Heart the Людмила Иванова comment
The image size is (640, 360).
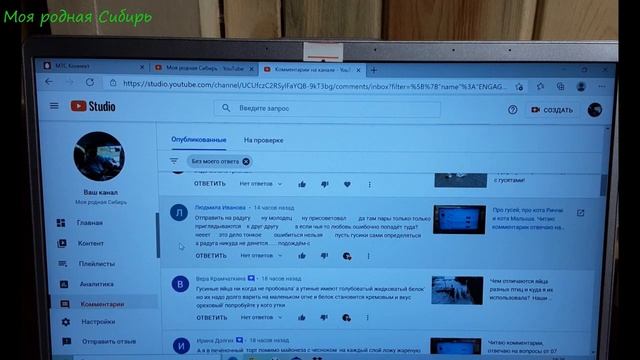pyautogui.click(x=347, y=256)
